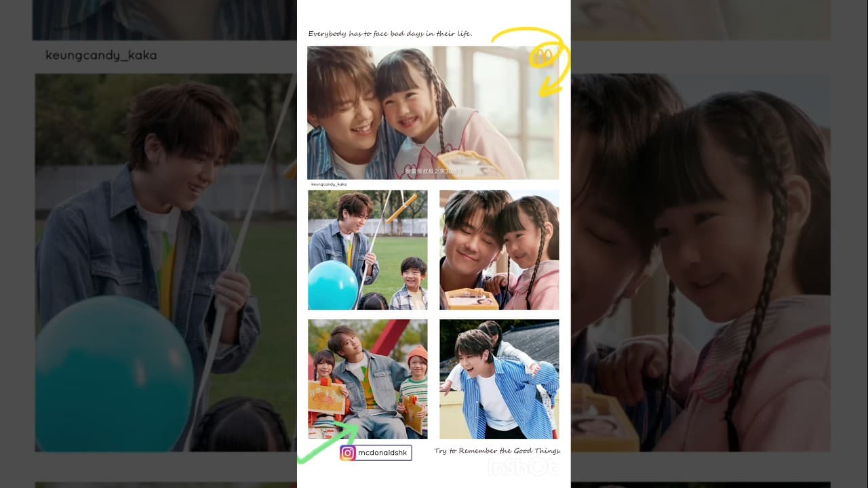The height and width of the screenshot is (488, 868).
Task: Open the mcdonaldshk handle label
Action: (383, 453)
